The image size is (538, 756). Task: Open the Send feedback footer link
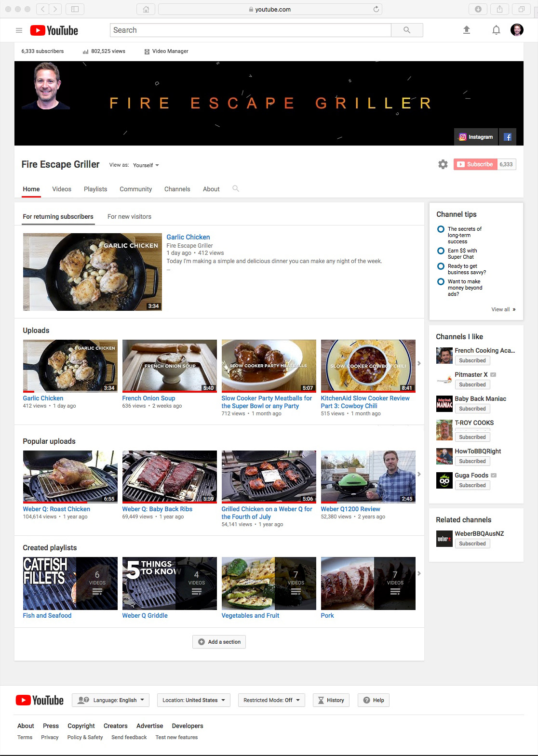[x=129, y=737]
